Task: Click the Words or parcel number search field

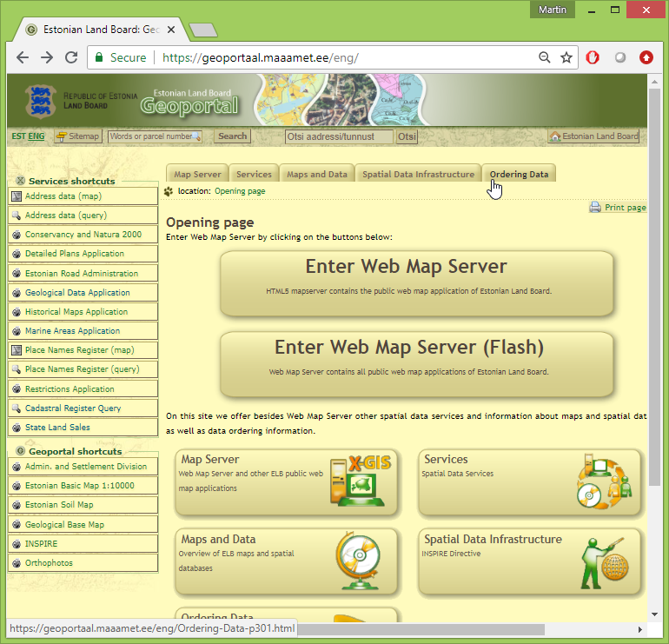Action: (x=153, y=136)
